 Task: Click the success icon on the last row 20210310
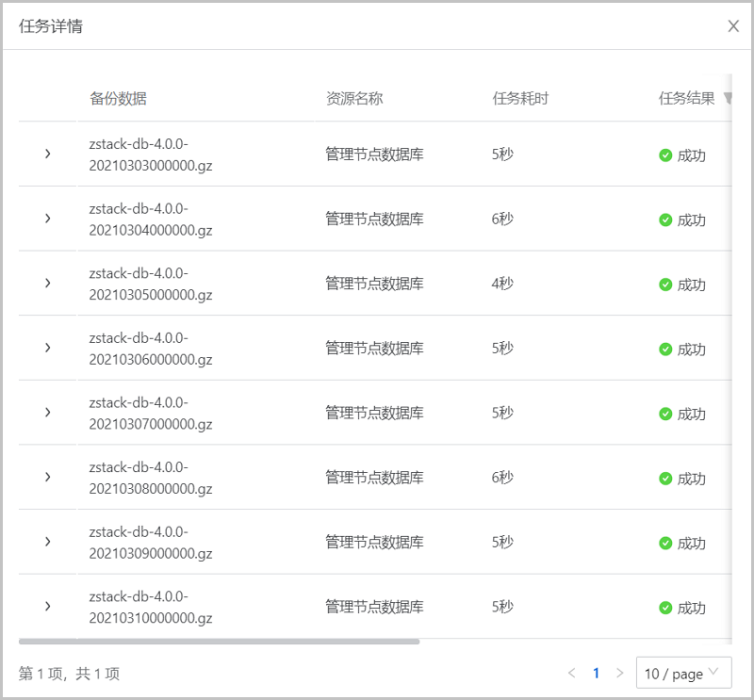(x=664, y=608)
